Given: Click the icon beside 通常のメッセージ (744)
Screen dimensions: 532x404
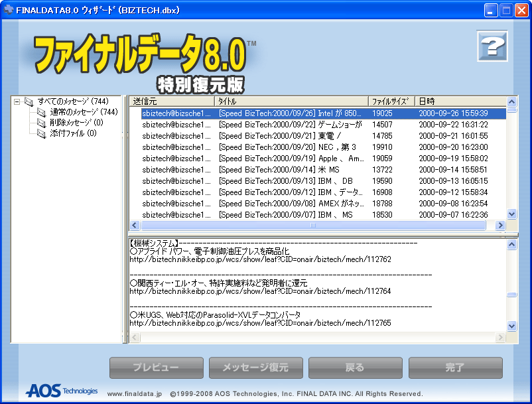Looking at the screenshot, I should pos(41,112).
